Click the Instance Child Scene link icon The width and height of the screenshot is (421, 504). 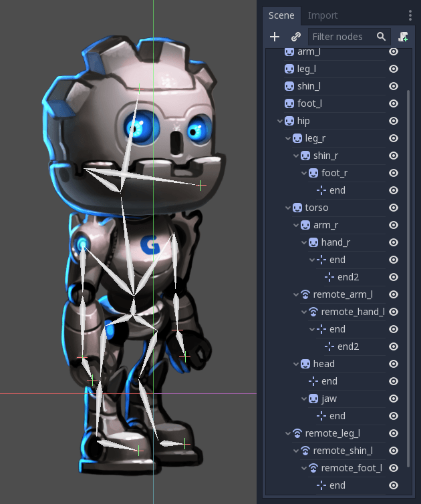[x=295, y=37]
